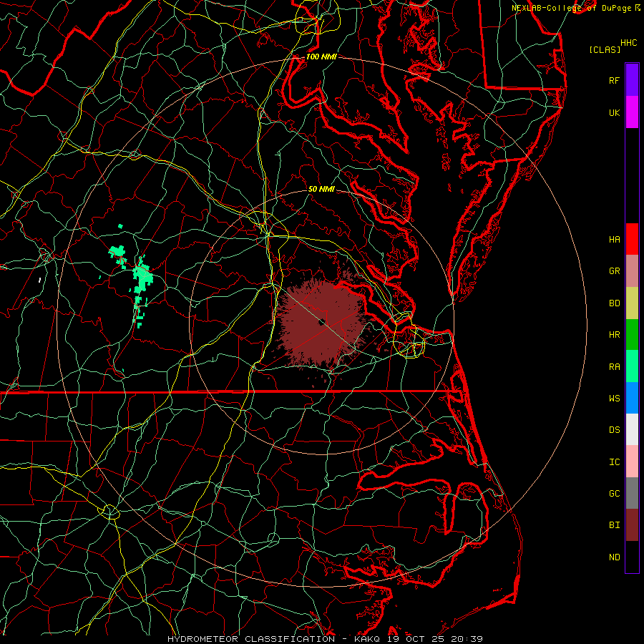Click the HR legend label
This screenshot has width=644, height=644.
614,335
